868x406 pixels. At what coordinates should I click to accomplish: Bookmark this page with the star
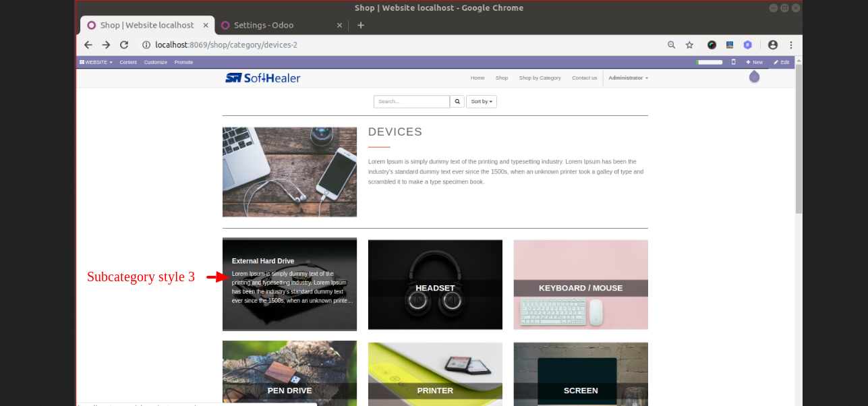tap(689, 45)
